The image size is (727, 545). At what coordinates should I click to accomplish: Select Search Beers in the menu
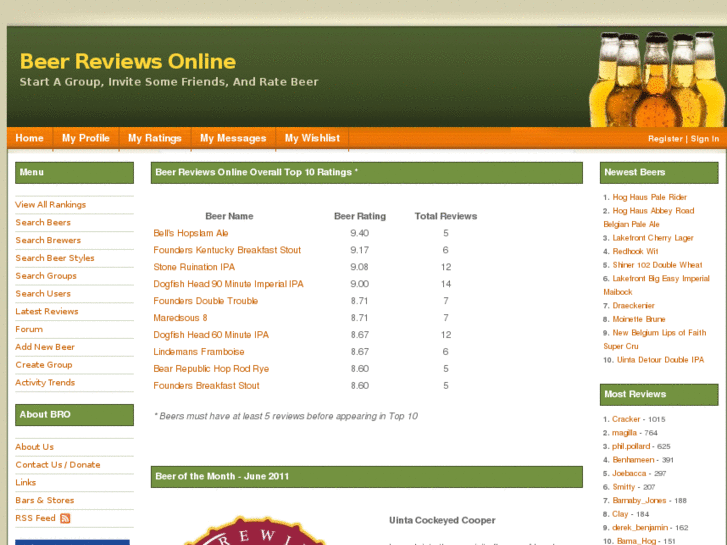(x=43, y=223)
